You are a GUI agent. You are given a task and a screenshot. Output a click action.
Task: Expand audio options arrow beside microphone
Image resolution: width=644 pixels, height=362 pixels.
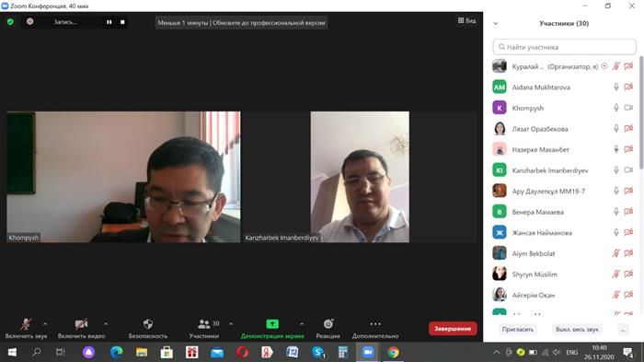pos(45,324)
